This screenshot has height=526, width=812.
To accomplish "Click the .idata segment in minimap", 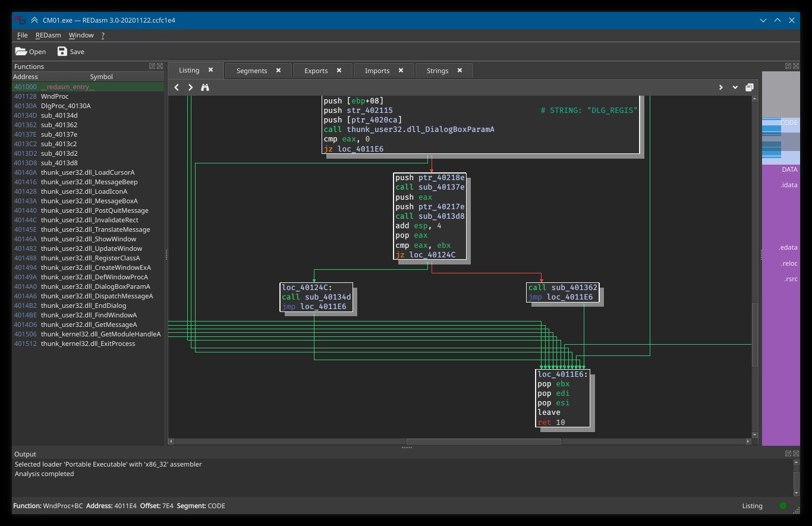I will pos(789,185).
